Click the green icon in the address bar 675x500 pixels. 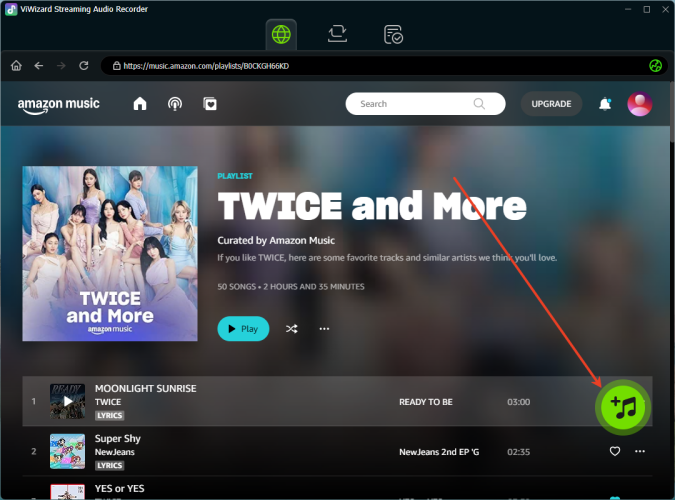(655, 66)
